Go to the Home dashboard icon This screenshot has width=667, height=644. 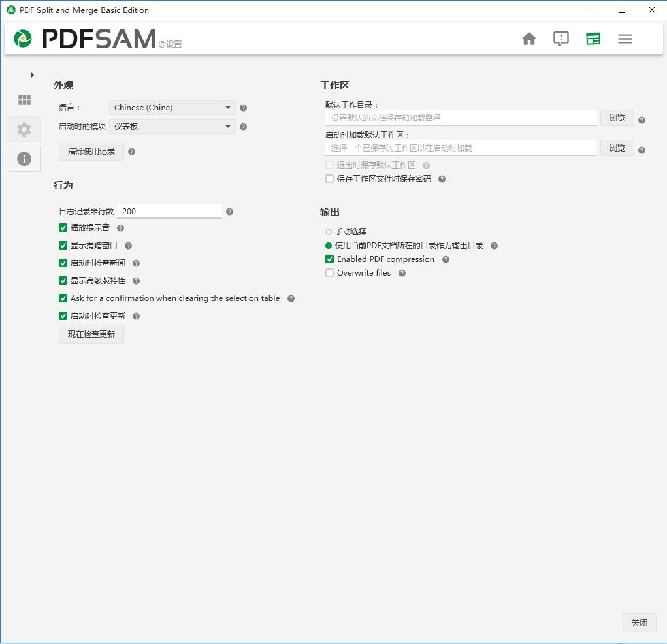(x=529, y=39)
